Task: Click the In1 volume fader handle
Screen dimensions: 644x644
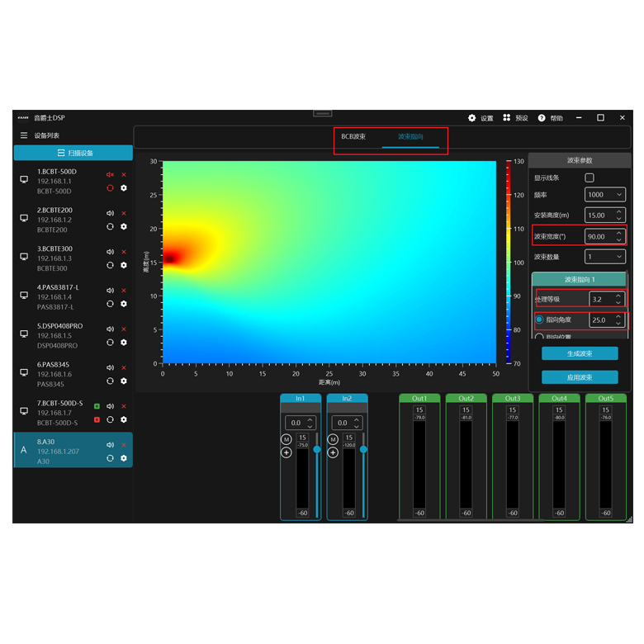Action: pyautogui.click(x=316, y=448)
